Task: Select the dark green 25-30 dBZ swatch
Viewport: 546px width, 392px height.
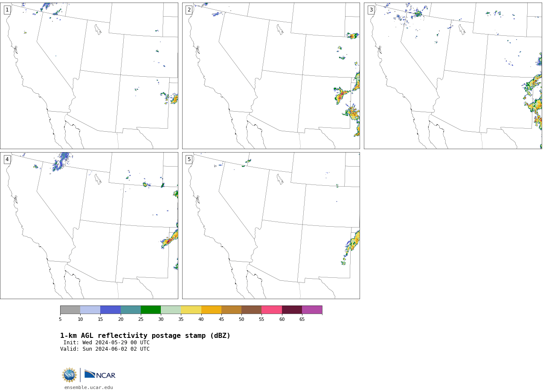Action: tap(151, 310)
